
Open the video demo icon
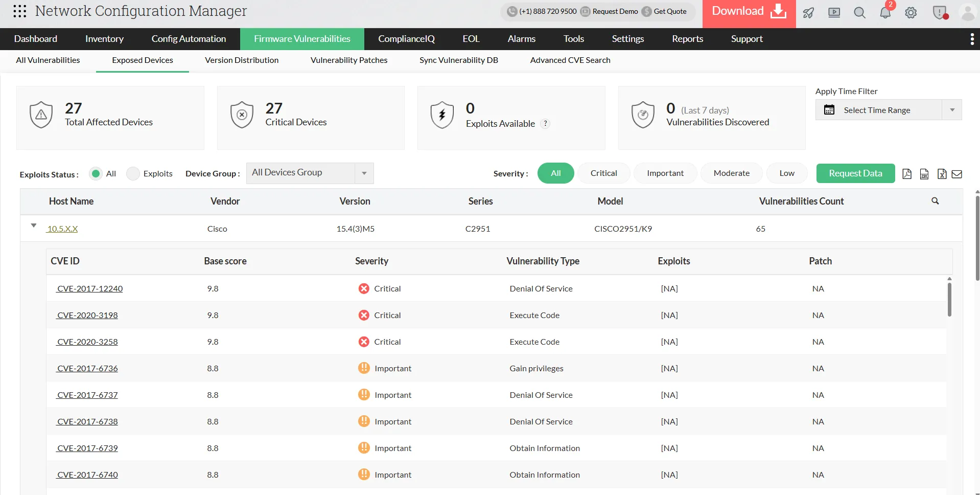pyautogui.click(x=834, y=13)
